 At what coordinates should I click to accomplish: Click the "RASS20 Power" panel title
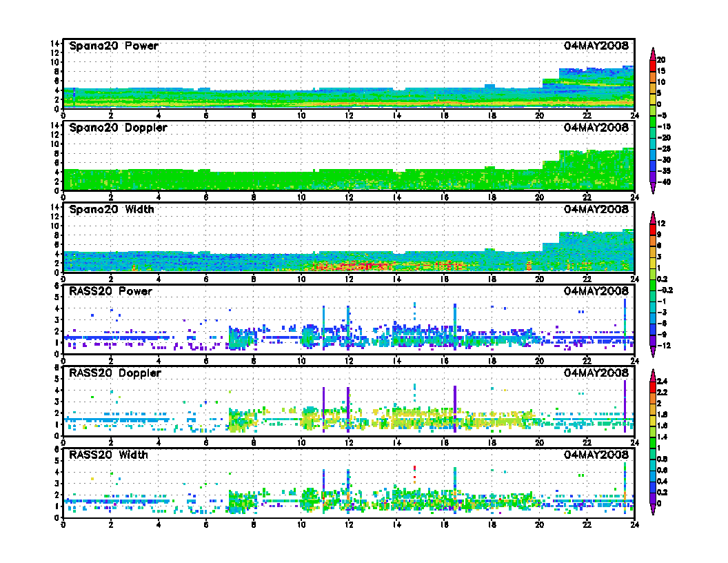tap(110, 291)
